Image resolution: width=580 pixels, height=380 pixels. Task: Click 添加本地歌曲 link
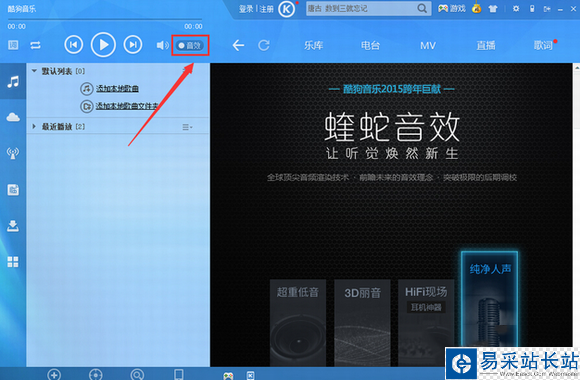117,88
